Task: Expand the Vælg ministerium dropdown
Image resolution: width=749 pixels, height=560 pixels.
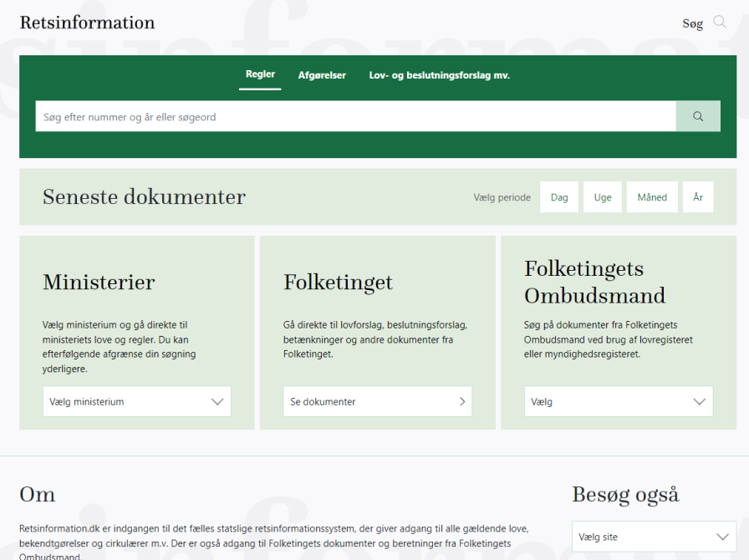Action: click(137, 402)
